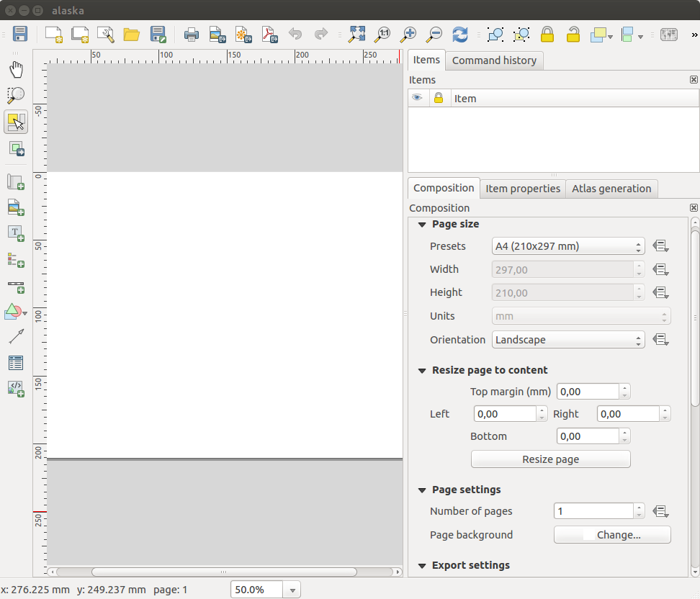Select the Pan composer hand tool
700x599 pixels.
point(16,69)
